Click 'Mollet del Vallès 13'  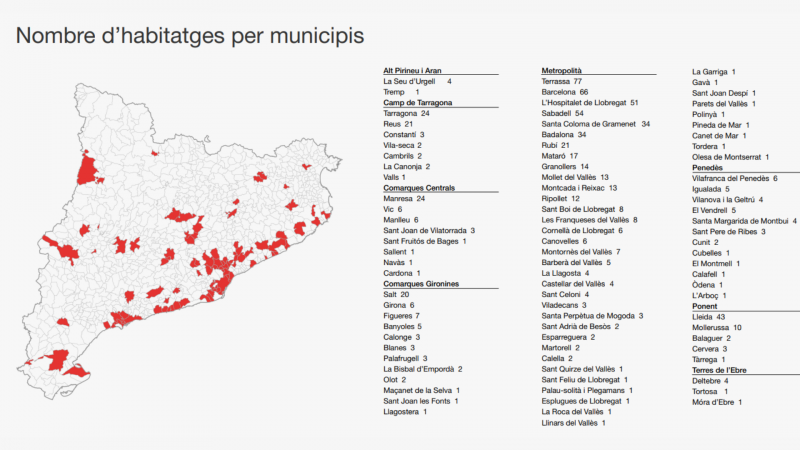click(x=575, y=178)
